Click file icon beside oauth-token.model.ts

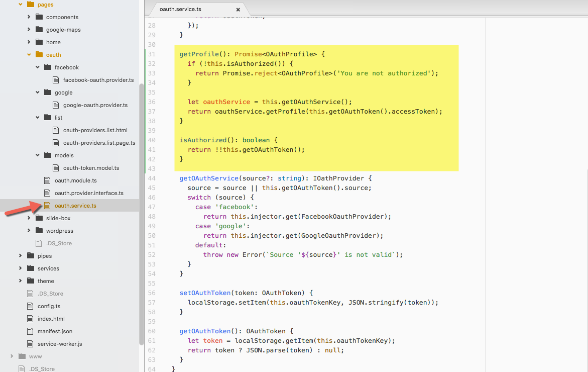pyautogui.click(x=56, y=168)
